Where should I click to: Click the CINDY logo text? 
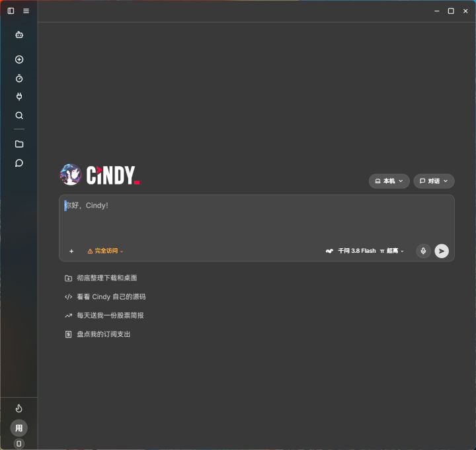[x=113, y=175]
